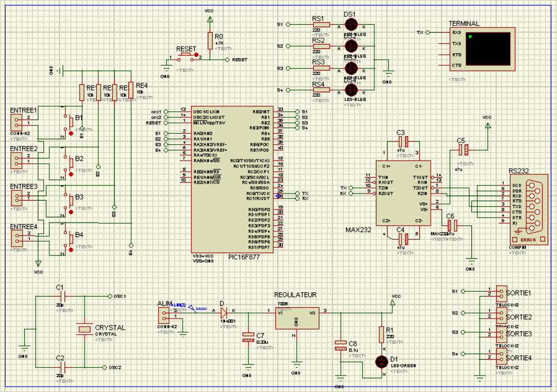Select resistor RS3
This screenshot has width=557, height=392.
tap(321, 68)
